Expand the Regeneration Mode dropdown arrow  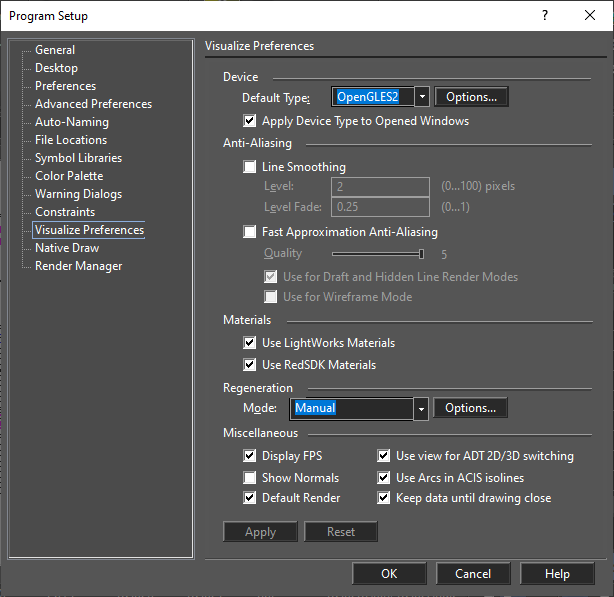pyautogui.click(x=421, y=409)
